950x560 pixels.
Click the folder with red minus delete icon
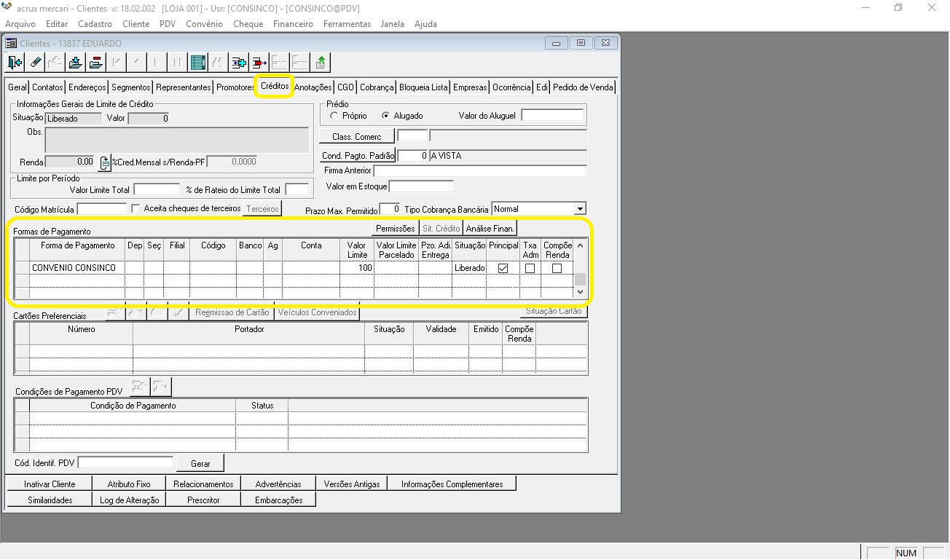pyautogui.click(x=95, y=63)
